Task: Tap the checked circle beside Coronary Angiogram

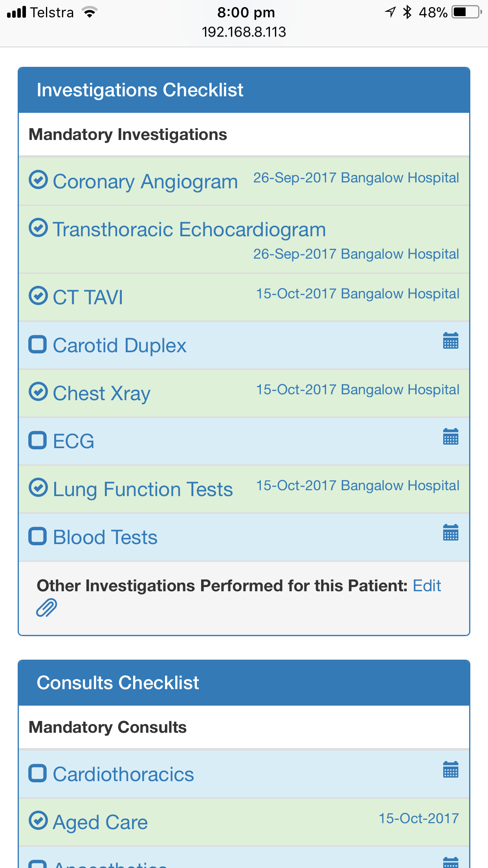Action: (39, 180)
